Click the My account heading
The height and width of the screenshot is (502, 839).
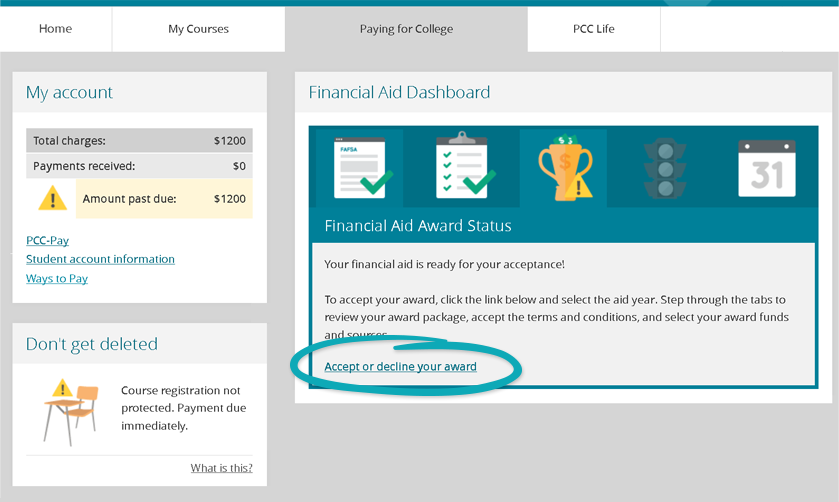(x=70, y=92)
